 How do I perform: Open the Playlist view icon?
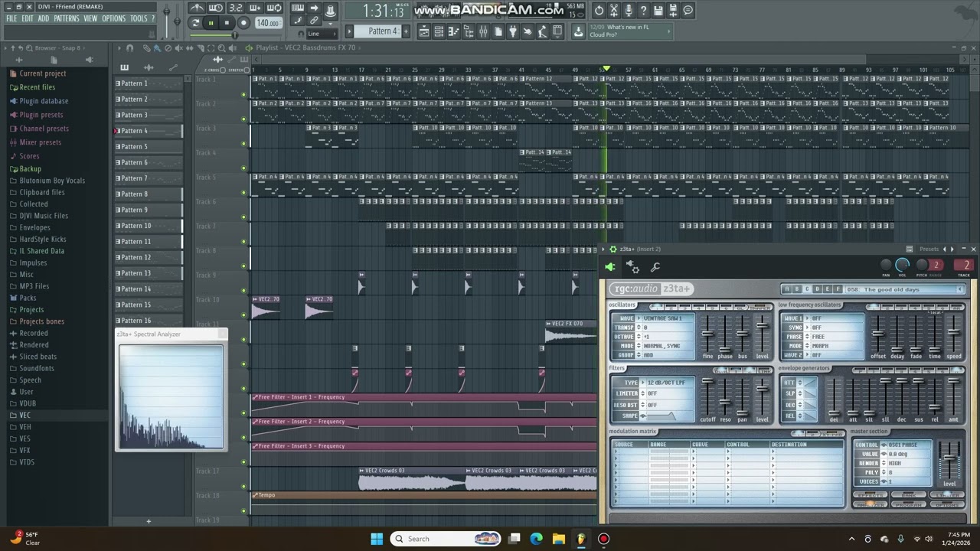point(424,31)
